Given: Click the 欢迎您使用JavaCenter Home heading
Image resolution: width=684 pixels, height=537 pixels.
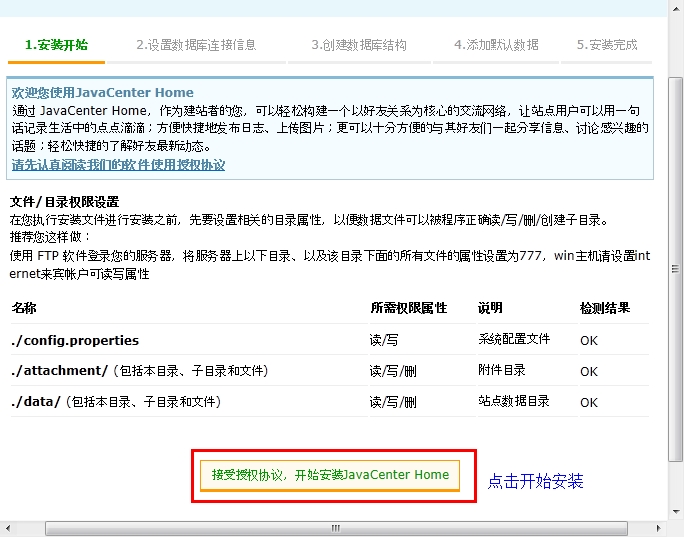Looking at the screenshot, I should [103, 92].
